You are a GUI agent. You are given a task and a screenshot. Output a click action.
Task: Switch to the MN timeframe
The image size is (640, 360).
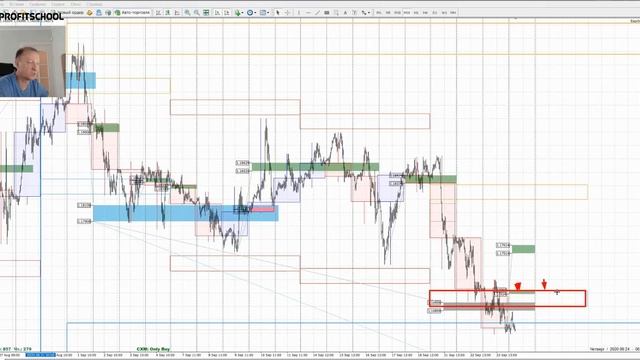click(453, 13)
